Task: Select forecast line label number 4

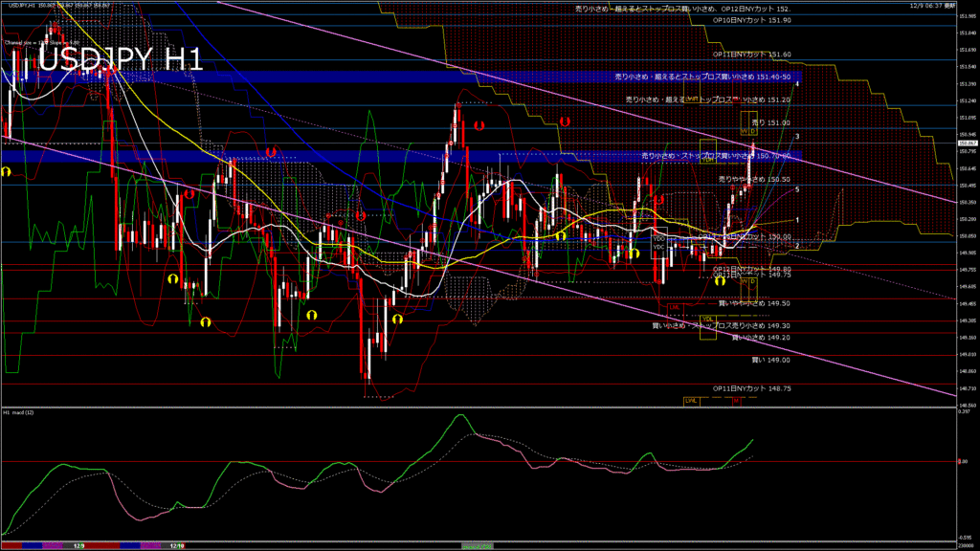Action: coord(797,84)
